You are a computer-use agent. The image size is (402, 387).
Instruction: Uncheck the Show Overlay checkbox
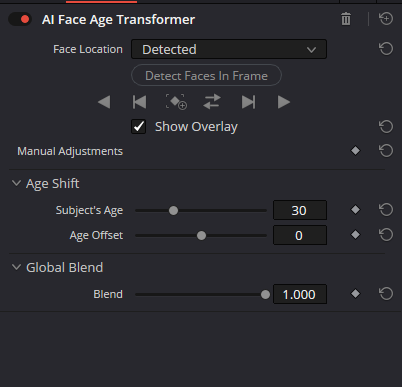coord(138,127)
